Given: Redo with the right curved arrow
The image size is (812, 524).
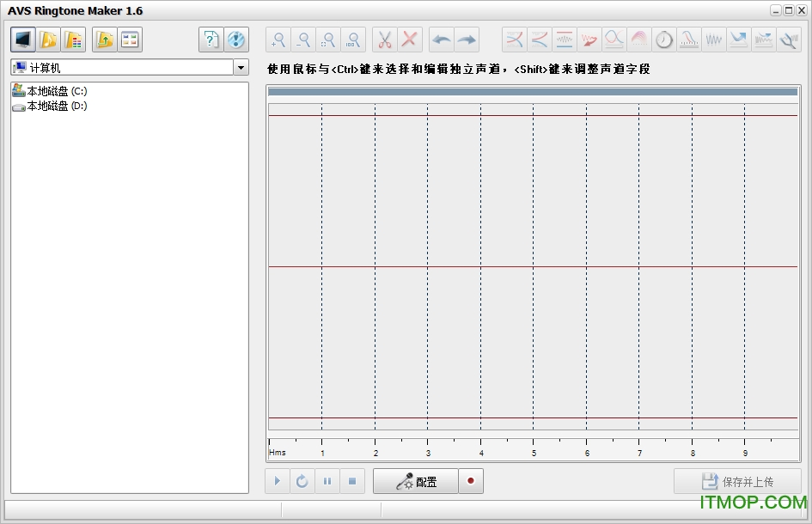Looking at the screenshot, I should click(467, 40).
